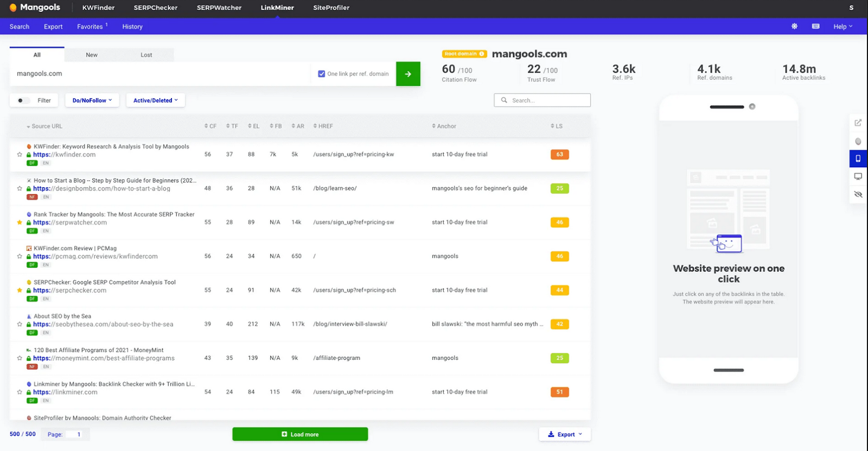Viewport: 868px width, 451px height.
Task: Favorite the kwfinder.com row star
Action: 20,155
